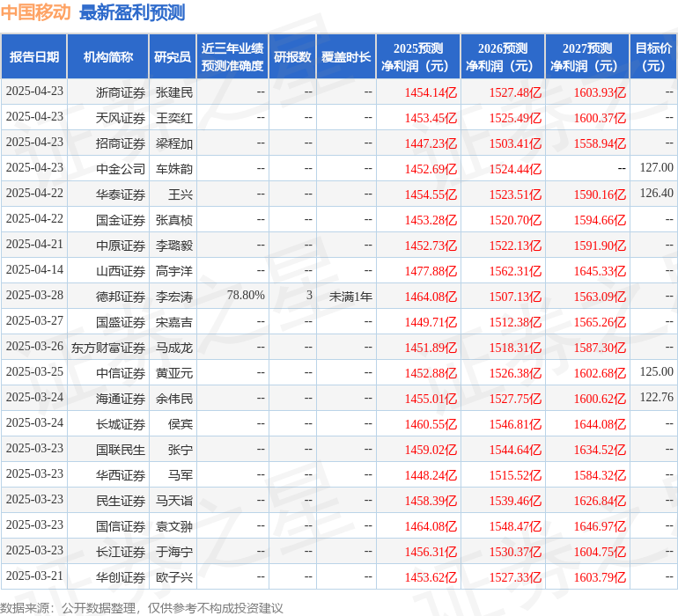The image size is (678, 616).
Task: Click 2025 profit value 1454.14亿
Action: [431, 92]
